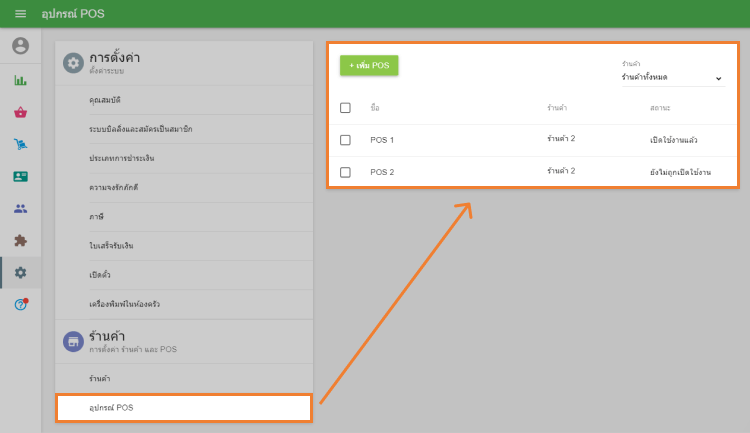Open the inventory cart icon
This screenshot has width=750, height=433.
click(x=21, y=144)
